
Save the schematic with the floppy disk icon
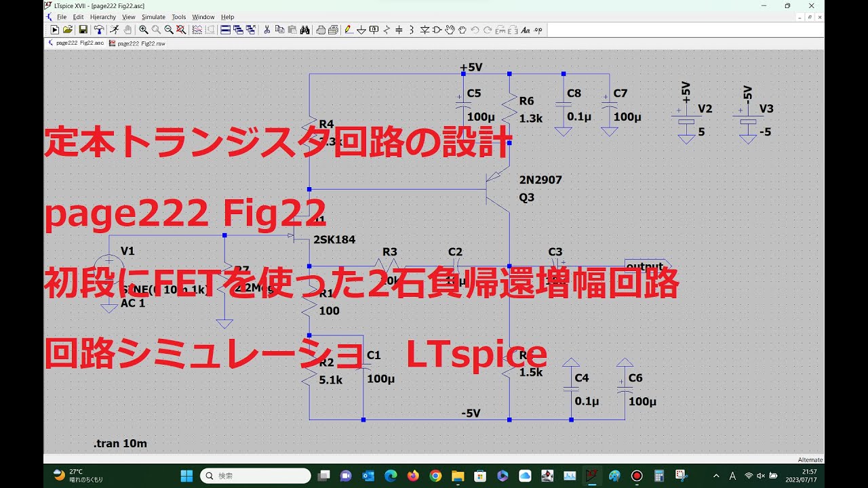[x=83, y=30]
